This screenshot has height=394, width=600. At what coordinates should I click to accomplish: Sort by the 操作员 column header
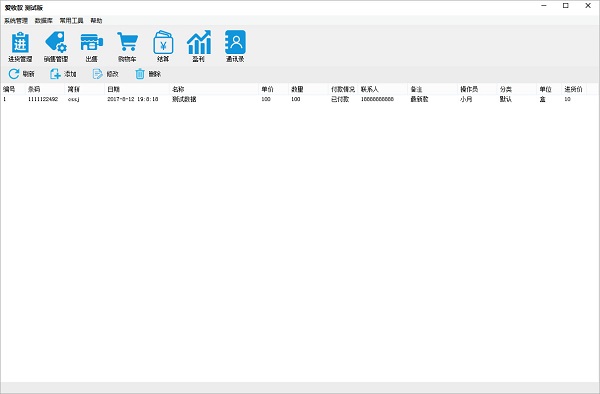pyautogui.click(x=477, y=89)
